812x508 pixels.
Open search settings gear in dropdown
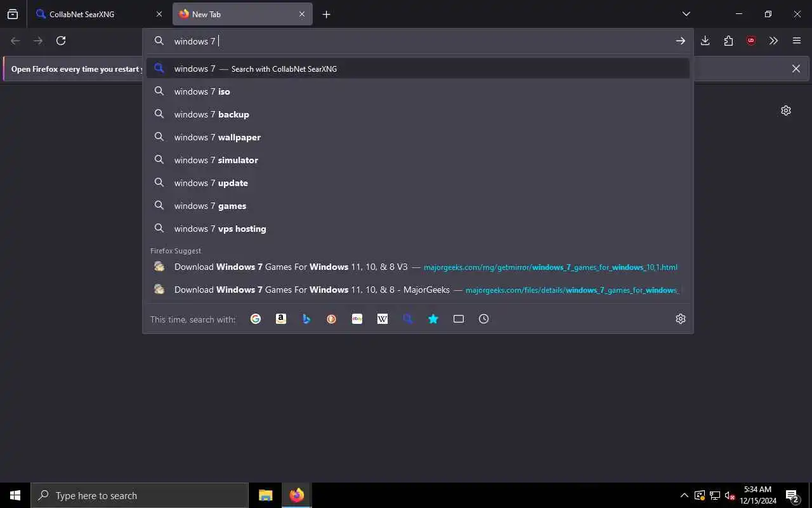(681, 319)
